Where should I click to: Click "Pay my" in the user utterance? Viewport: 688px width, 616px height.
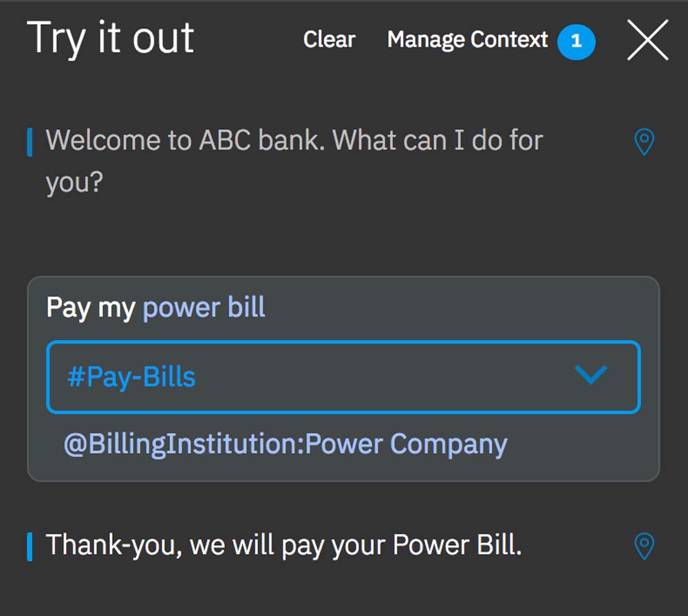point(90,307)
